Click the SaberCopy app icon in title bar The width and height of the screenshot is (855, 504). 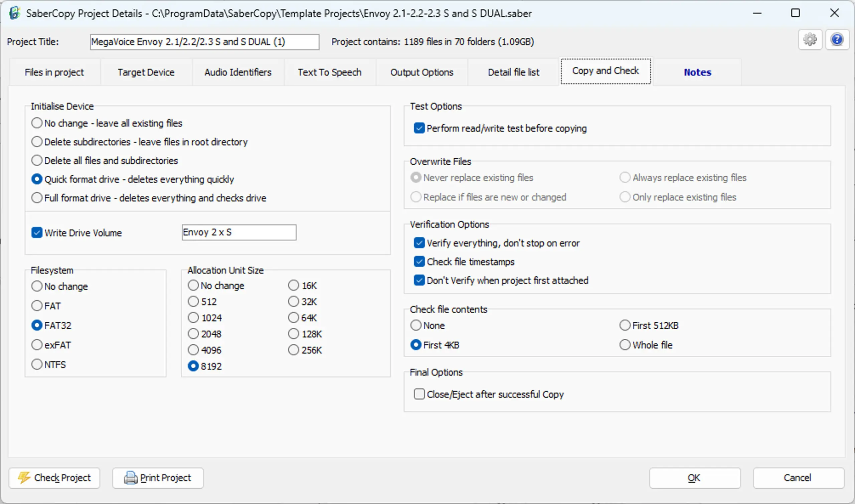point(15,13)
